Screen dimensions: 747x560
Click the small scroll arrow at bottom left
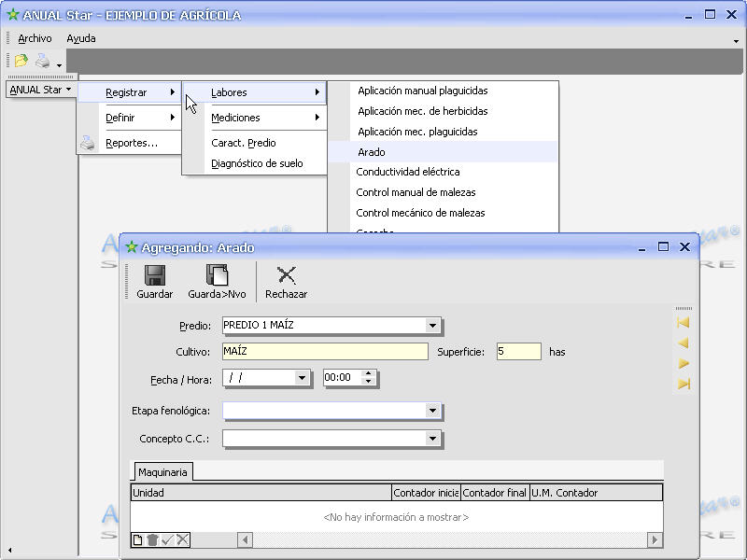9,550
